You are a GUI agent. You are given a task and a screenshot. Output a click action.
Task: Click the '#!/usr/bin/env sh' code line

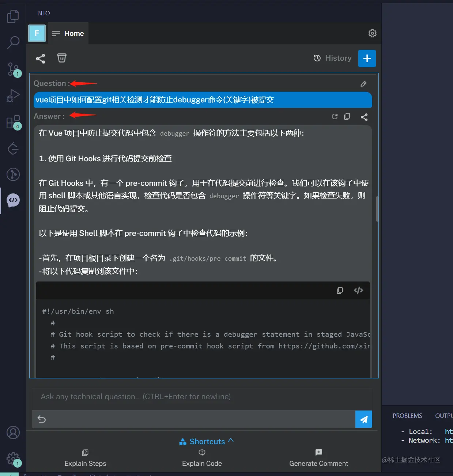[78, 311]
